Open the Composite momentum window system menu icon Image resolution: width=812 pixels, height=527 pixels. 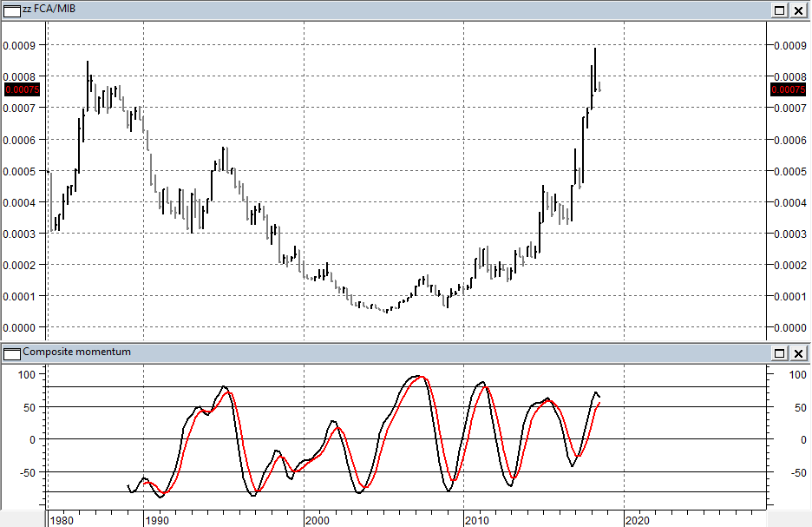12,353
